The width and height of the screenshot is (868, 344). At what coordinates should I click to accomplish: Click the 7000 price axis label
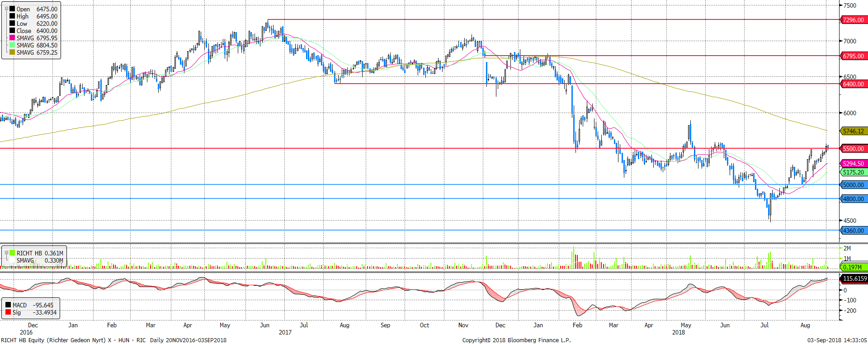pos(850,41)
